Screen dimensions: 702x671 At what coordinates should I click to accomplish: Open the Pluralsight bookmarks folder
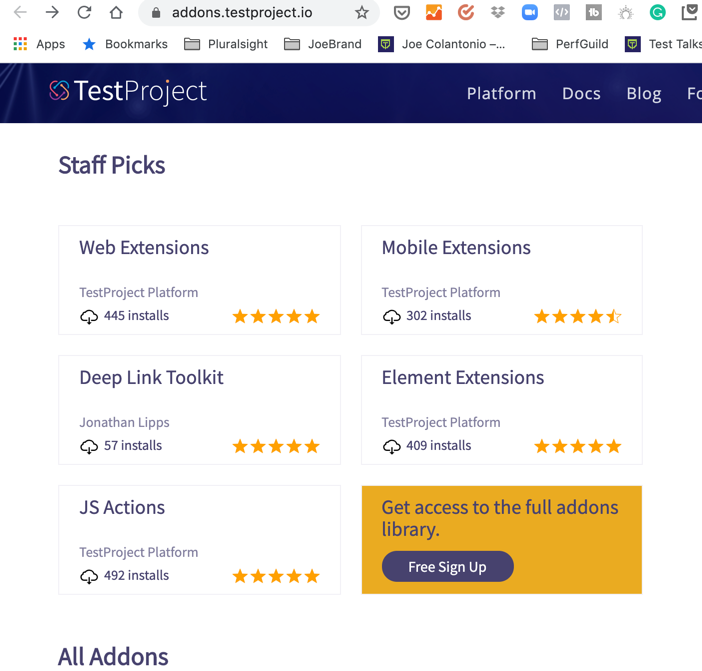[x=226, y=44]
